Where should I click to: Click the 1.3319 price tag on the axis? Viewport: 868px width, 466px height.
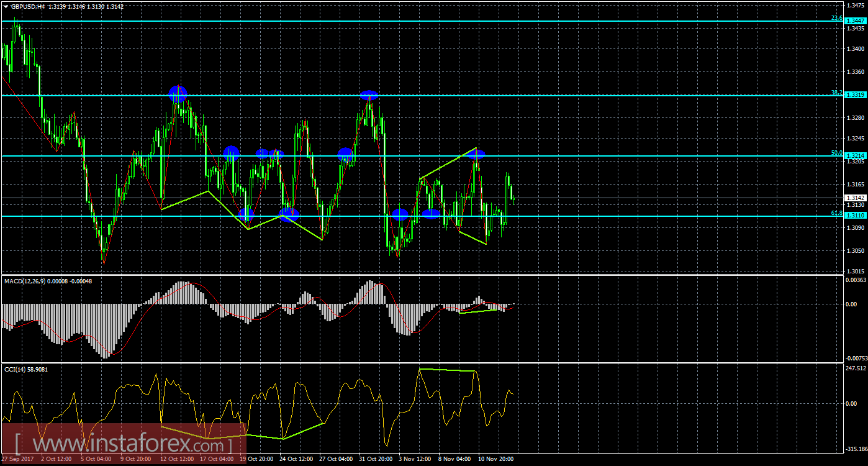(x=854, y=94)
